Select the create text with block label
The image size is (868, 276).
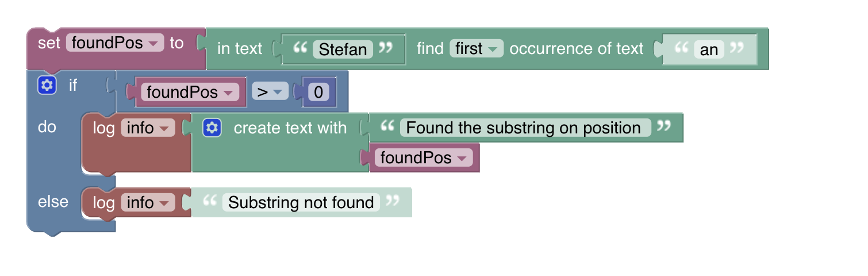[x=290, y=128]
